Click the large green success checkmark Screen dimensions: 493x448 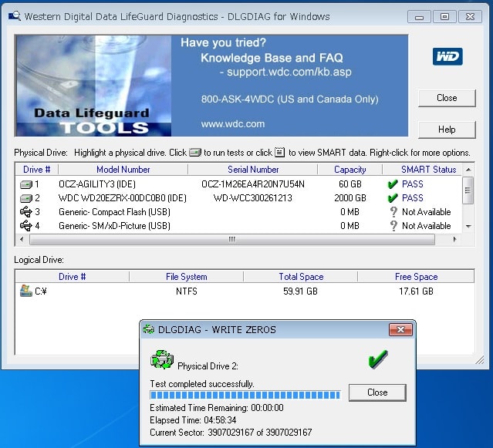(377, 359)
